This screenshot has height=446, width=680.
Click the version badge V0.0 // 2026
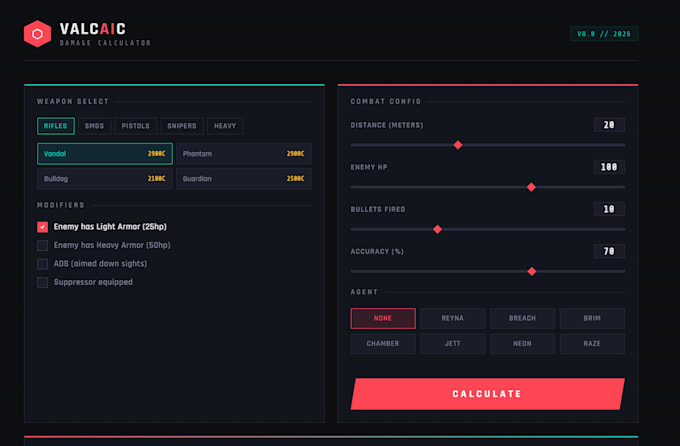click(604, 34)
